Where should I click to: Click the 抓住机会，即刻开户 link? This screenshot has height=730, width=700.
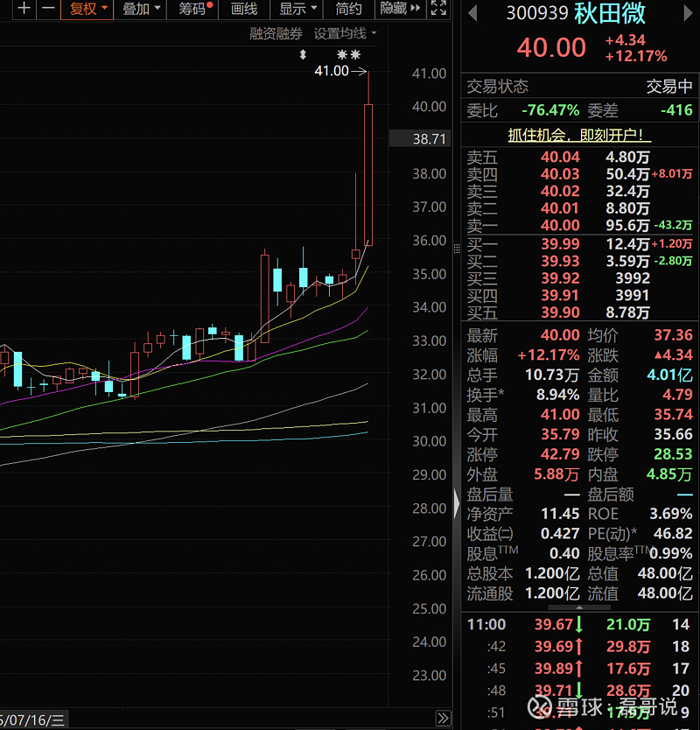[x=579, y=135]
